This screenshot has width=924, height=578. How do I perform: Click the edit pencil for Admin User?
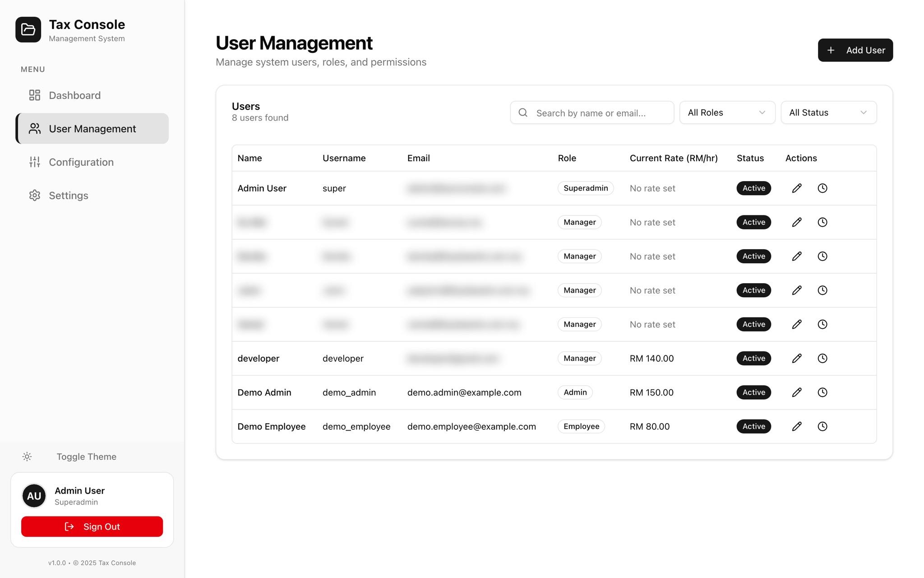797,188
